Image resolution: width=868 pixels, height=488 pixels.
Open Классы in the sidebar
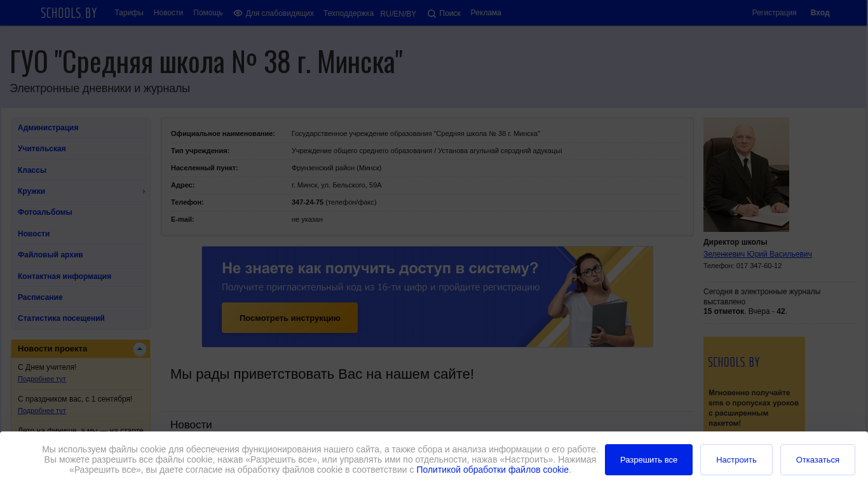(81, 170)
